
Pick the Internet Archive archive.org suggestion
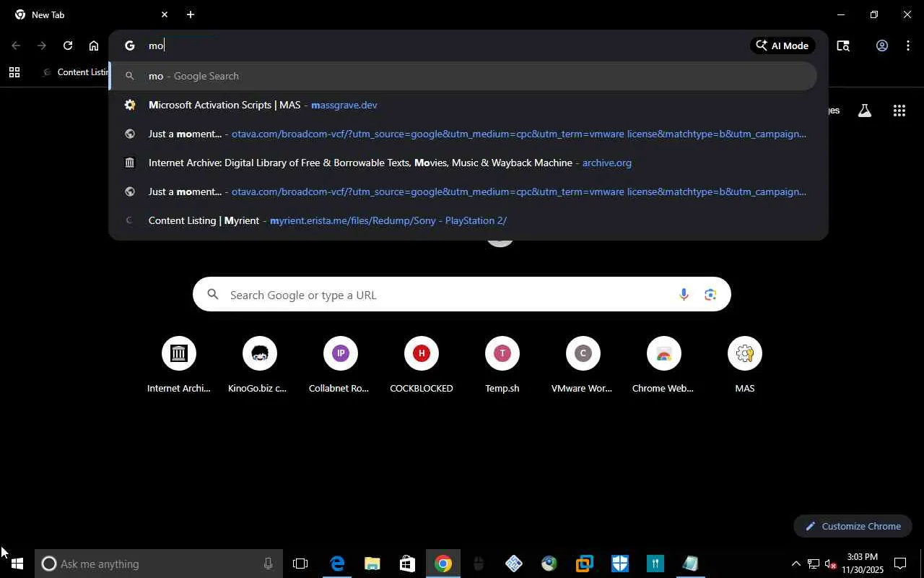[463, 163]
